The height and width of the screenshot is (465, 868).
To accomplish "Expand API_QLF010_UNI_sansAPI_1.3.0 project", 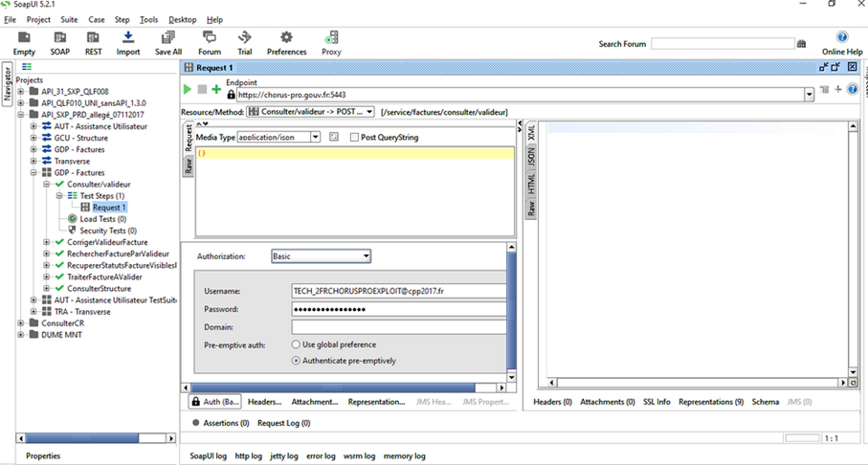I will [20, 103].
